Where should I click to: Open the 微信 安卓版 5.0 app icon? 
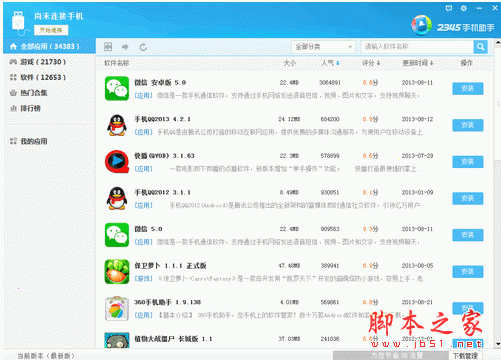[x=117, y=88]
